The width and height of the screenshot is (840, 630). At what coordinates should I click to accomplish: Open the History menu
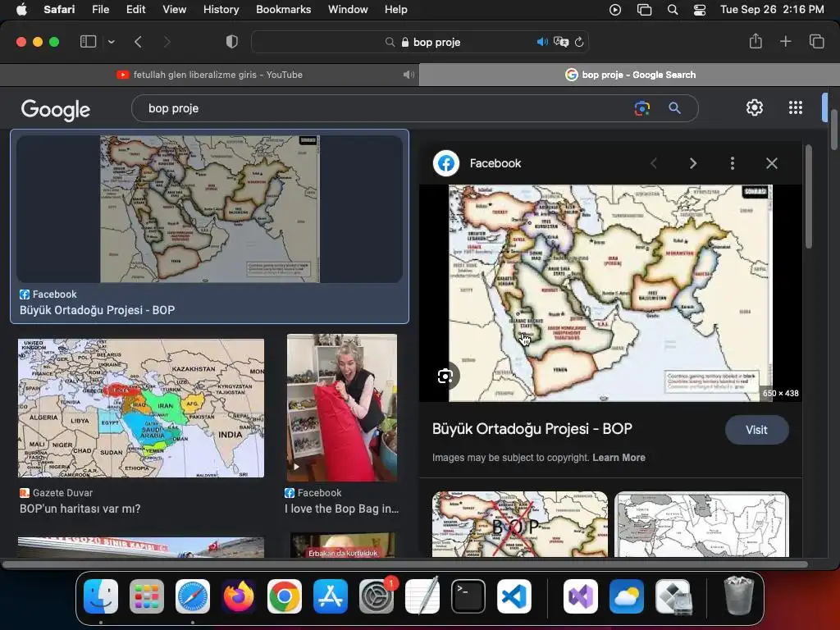221,10
